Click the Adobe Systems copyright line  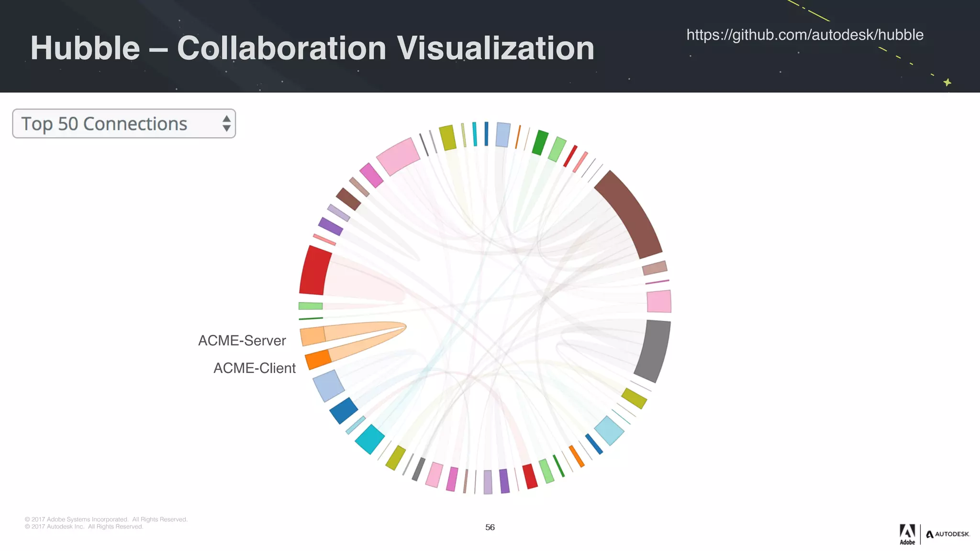[x=106, y=519]
